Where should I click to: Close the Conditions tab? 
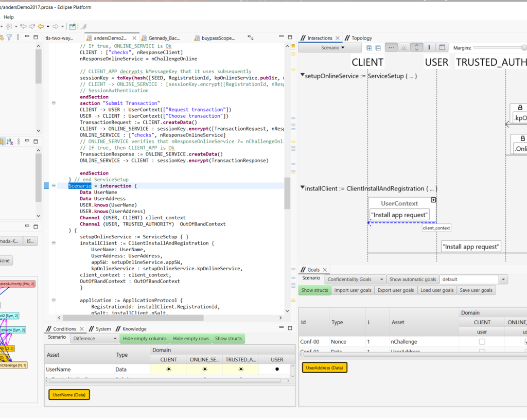click(x=82, y=328)
